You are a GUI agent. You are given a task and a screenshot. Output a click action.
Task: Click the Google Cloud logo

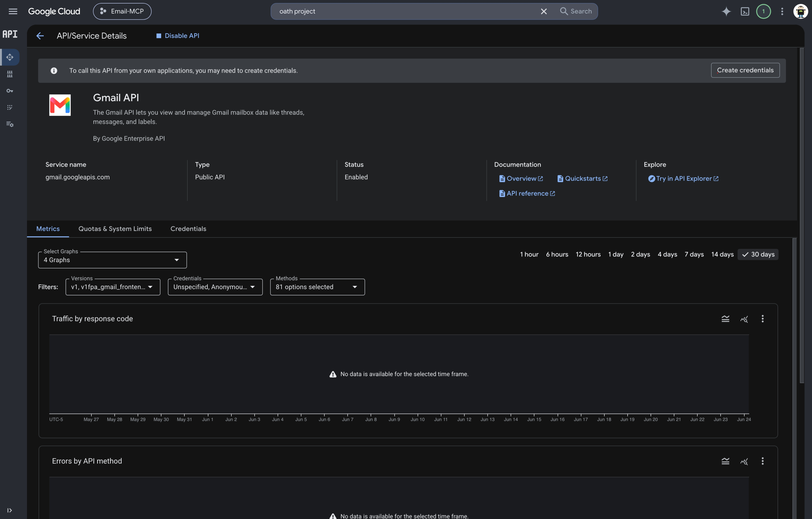click(x=54, y=11)
